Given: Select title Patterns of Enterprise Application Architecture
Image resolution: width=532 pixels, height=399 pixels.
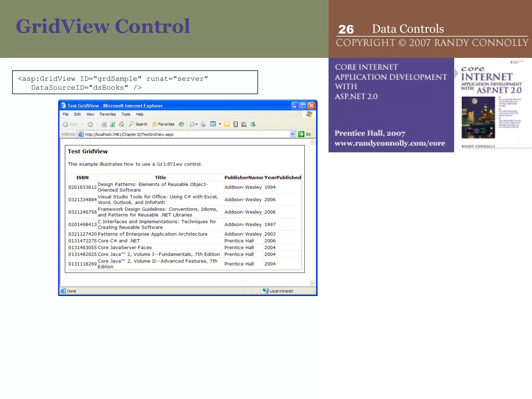Looking at the screenshot, I should coord(152,234).
